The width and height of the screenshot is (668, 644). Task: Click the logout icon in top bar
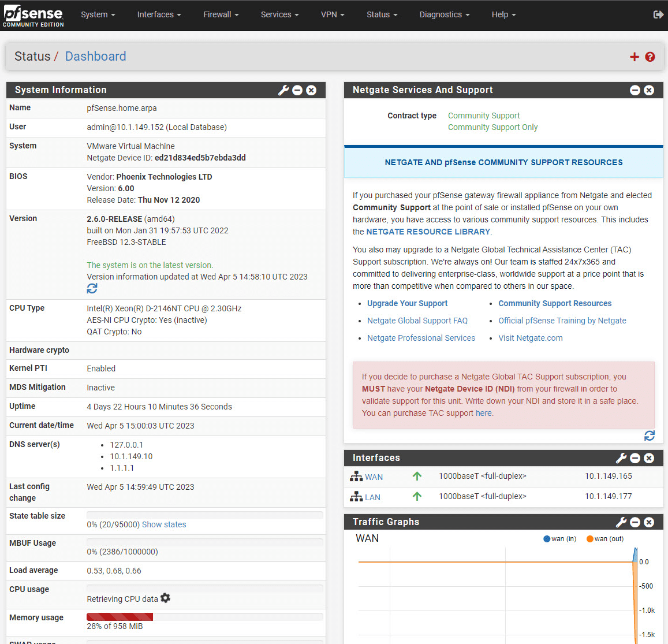click(x=658, y=15)
